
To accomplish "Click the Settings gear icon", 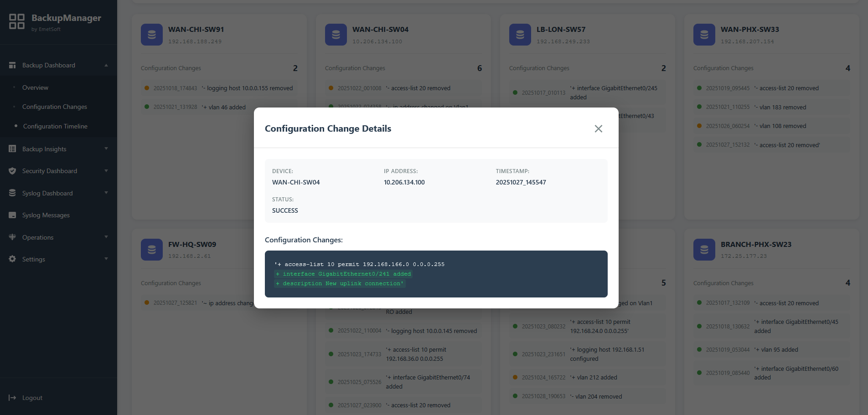I will click(x=12, y=259).
